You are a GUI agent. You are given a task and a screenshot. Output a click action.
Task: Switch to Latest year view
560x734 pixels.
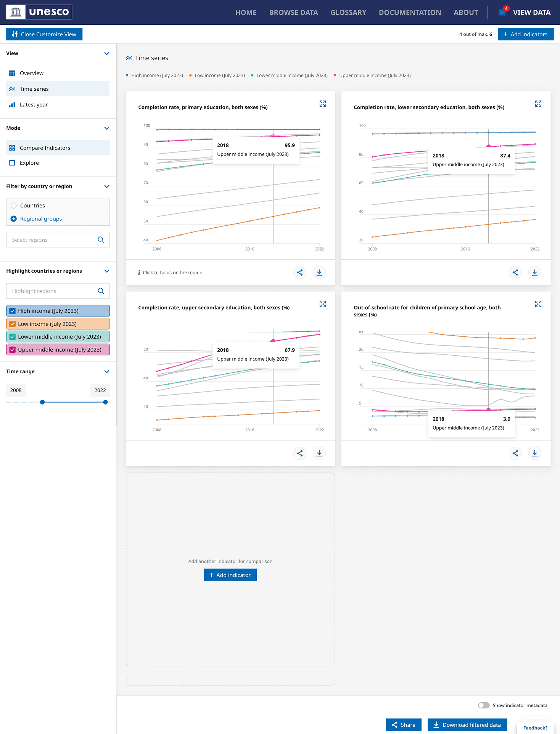(x=34, y=105)
